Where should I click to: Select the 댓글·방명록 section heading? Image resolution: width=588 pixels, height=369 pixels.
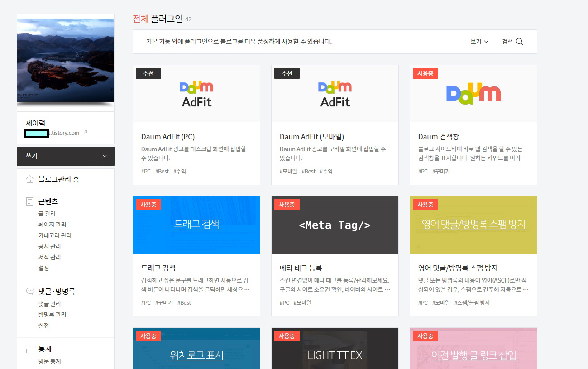(57, 291)
